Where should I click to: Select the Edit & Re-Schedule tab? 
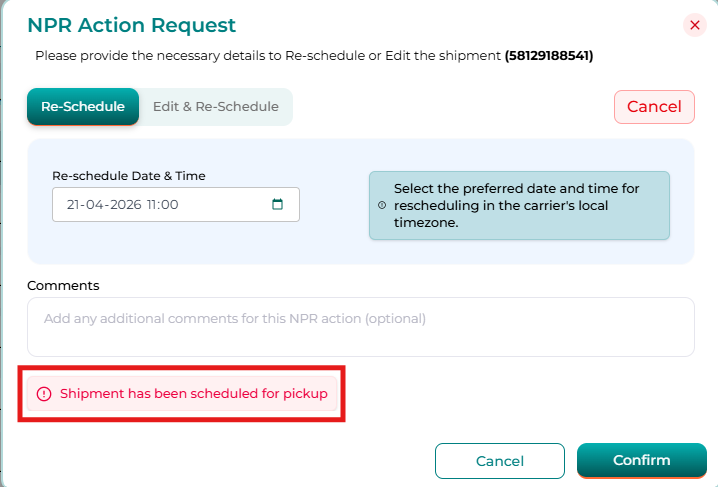coord(216,107)
